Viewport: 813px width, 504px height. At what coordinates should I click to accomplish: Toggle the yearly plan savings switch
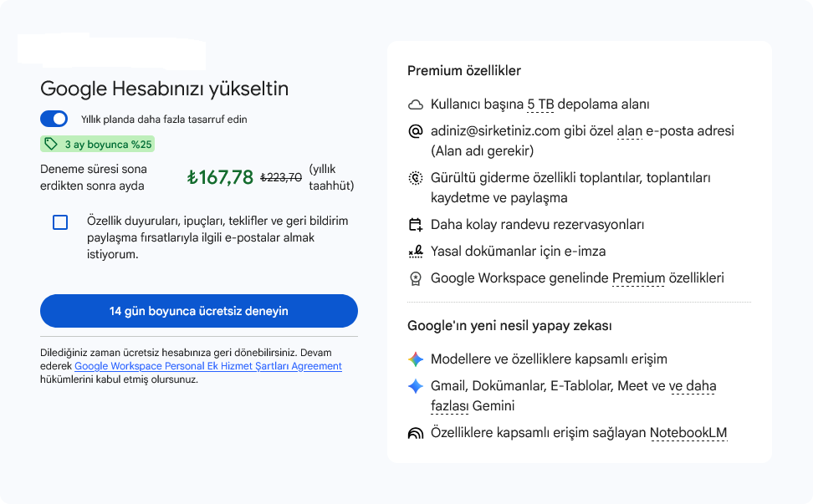click(54, 119)
